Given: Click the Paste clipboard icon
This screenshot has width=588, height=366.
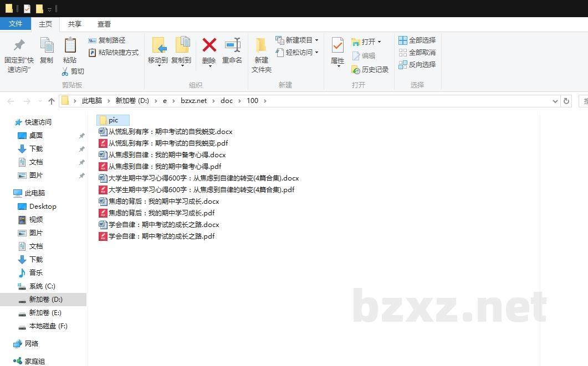Looking at the screenshot, I should click(70, 45).
